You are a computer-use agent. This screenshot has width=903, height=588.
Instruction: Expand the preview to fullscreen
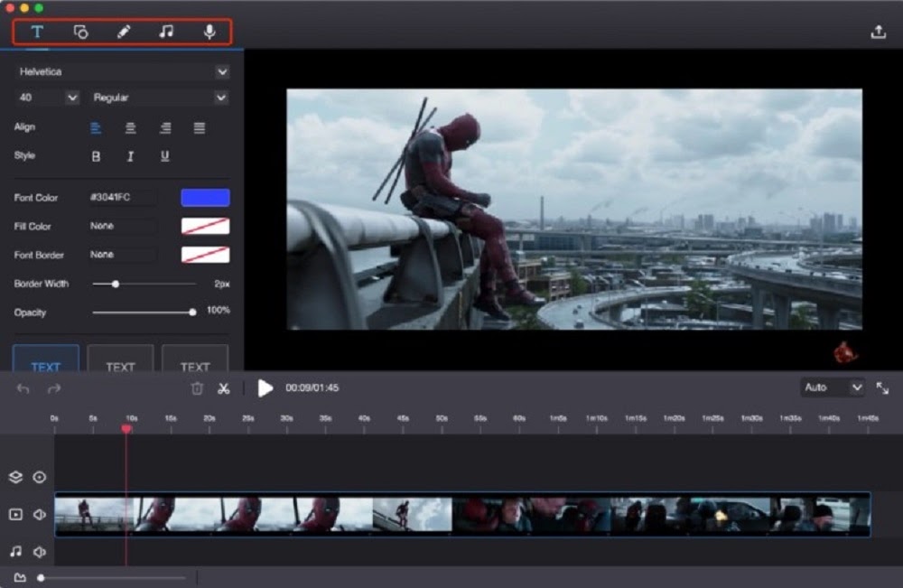[x=882, y=388]
